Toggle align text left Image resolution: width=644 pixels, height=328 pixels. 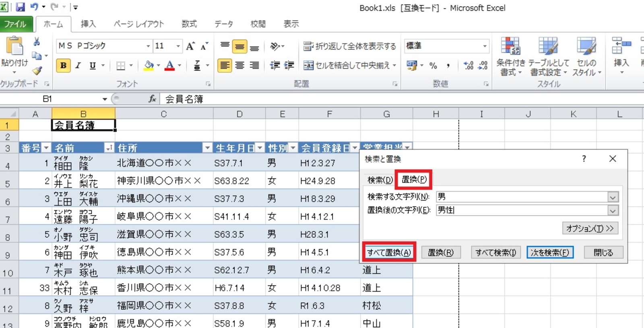pyautogui.click(x=225, y=66)
